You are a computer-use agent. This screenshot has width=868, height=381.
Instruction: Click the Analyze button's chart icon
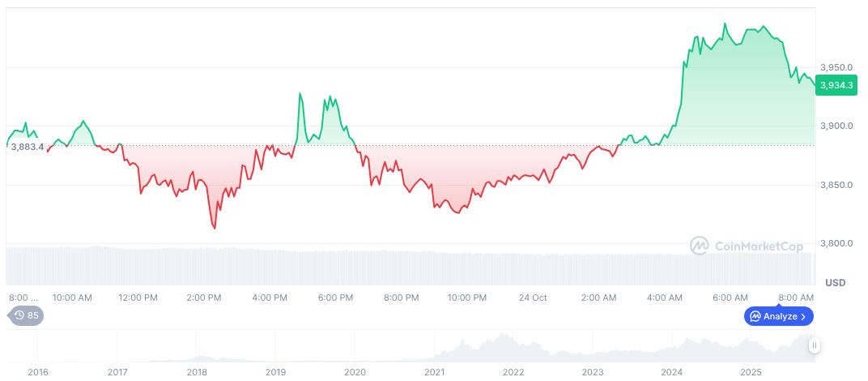click(755, 316)
